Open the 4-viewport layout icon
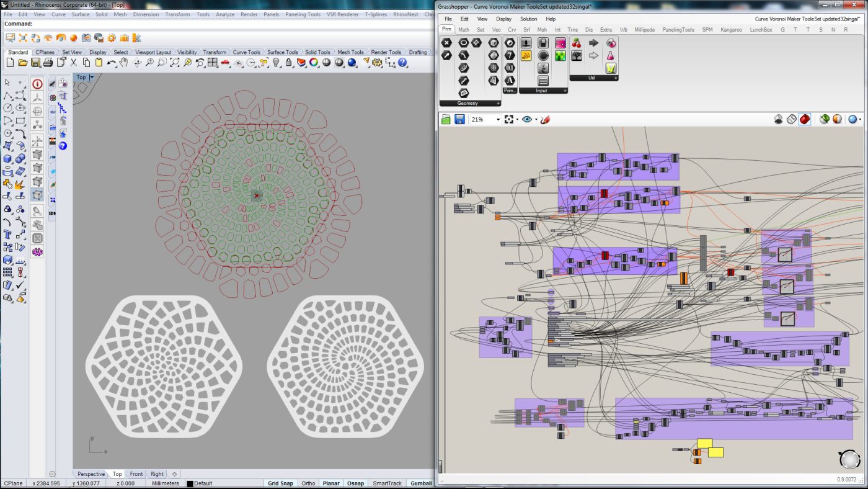 pyautogui.click(x=213, y=63)
